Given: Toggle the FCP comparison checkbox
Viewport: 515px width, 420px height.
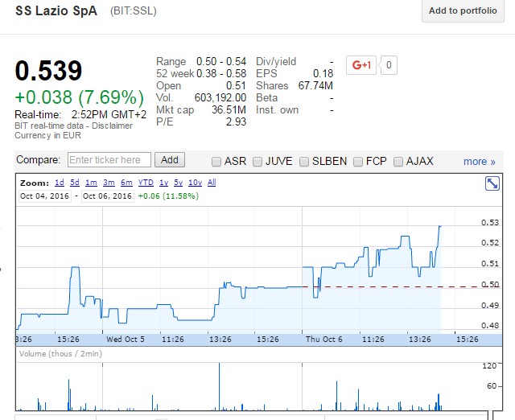Looking at the screenshot, I should pyautogui.click(x=358, y=161).
